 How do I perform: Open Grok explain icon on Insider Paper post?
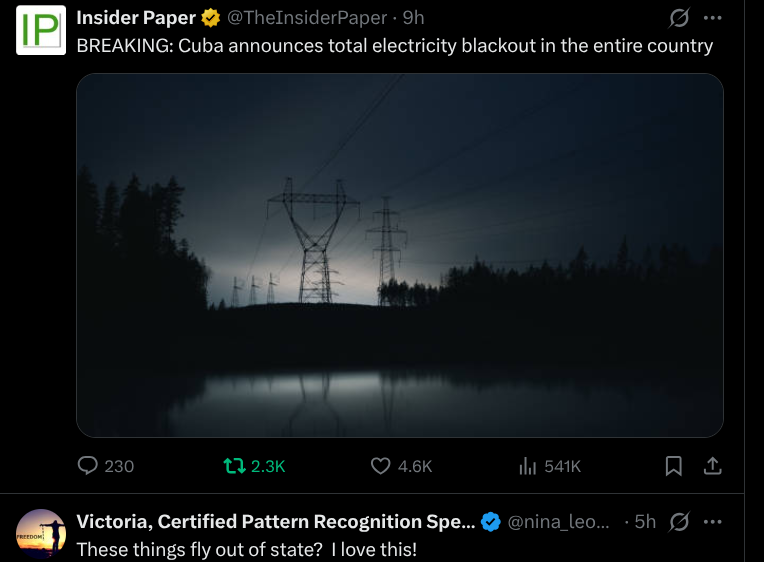point(679,18)
